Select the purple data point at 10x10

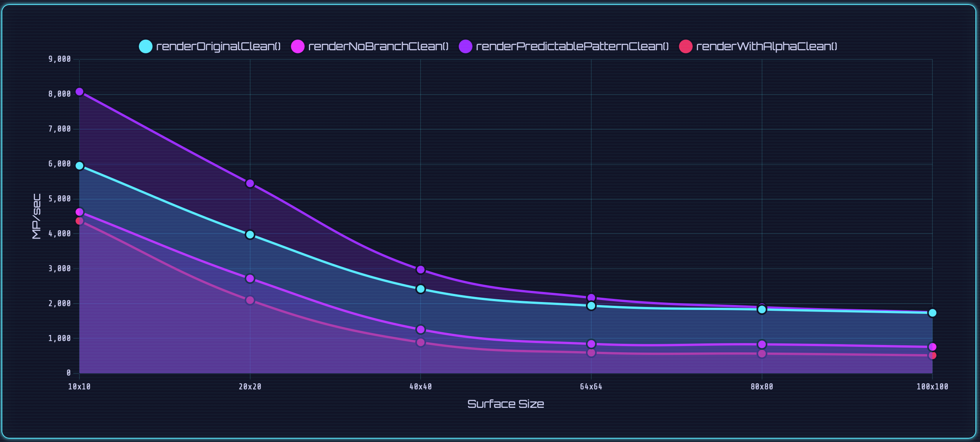(x=79, y=91)
